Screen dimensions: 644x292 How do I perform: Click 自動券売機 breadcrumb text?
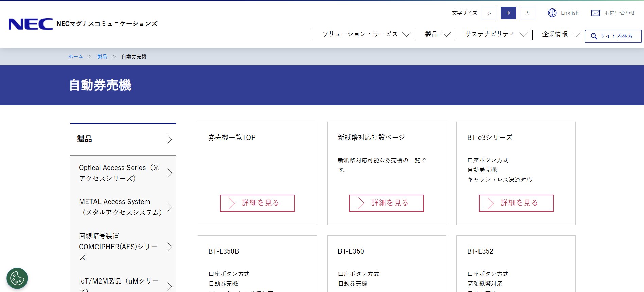134,57
